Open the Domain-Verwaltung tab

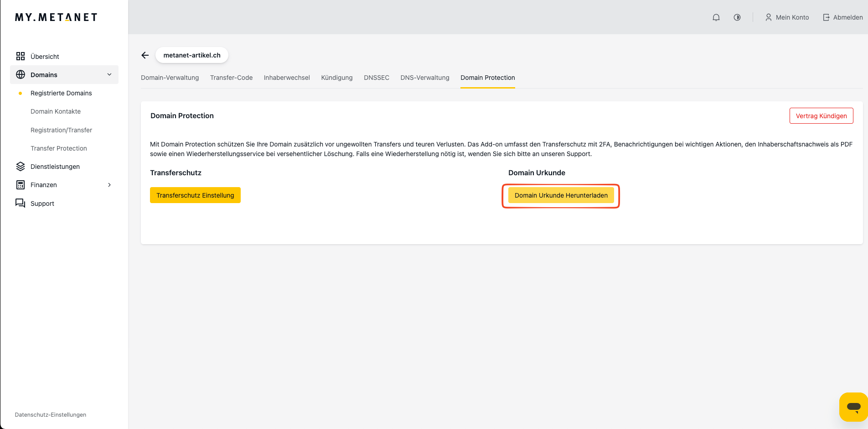coord(170,78)
